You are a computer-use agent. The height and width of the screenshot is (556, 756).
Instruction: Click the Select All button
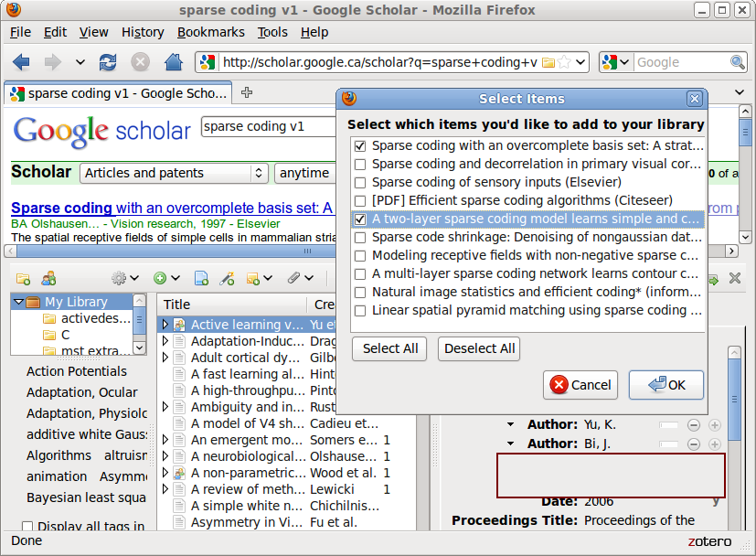click(x=390, y=348)
